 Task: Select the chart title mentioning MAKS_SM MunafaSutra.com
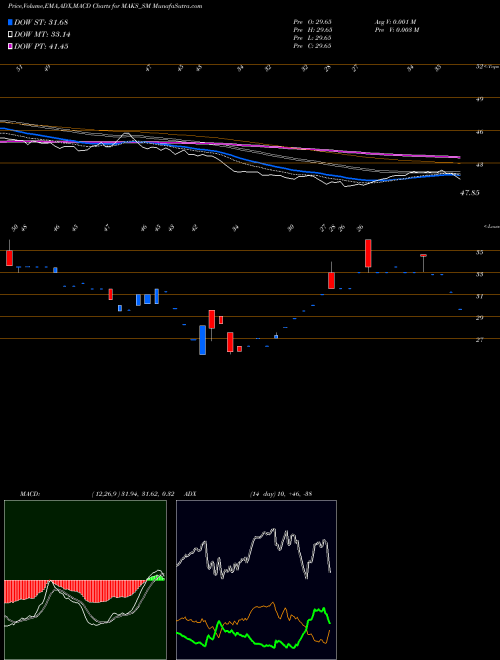(105, 6)
